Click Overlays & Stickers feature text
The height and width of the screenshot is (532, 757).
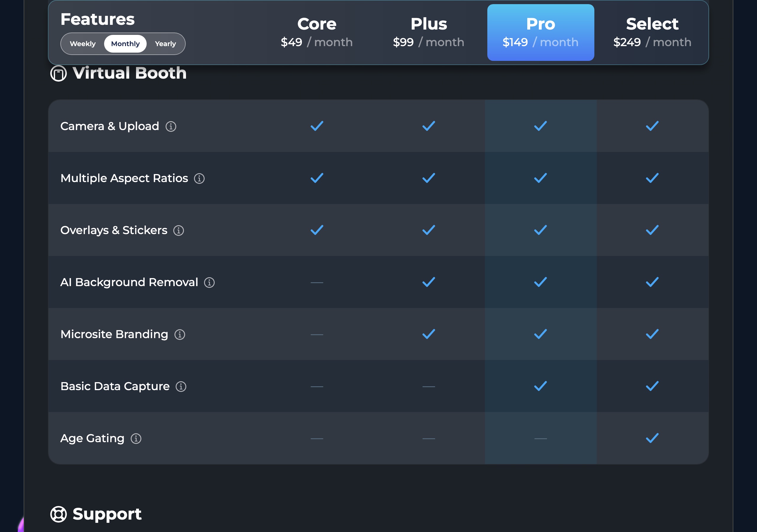point(114,231)
